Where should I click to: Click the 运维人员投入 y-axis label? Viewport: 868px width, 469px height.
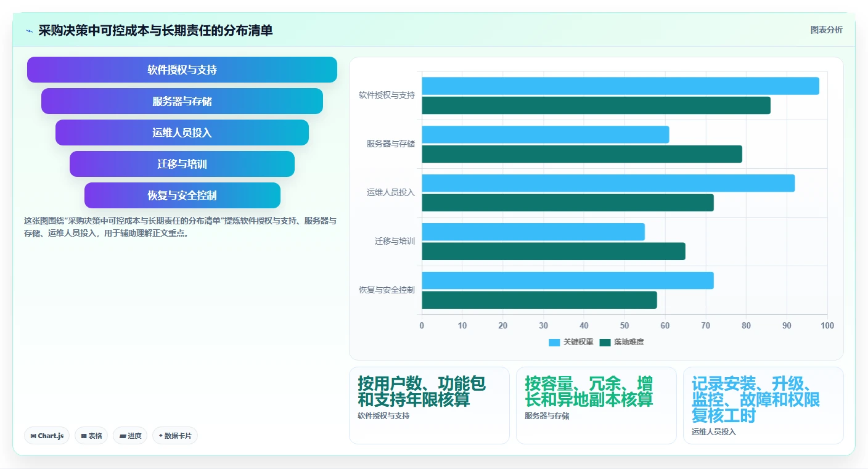tap(391, 193)
